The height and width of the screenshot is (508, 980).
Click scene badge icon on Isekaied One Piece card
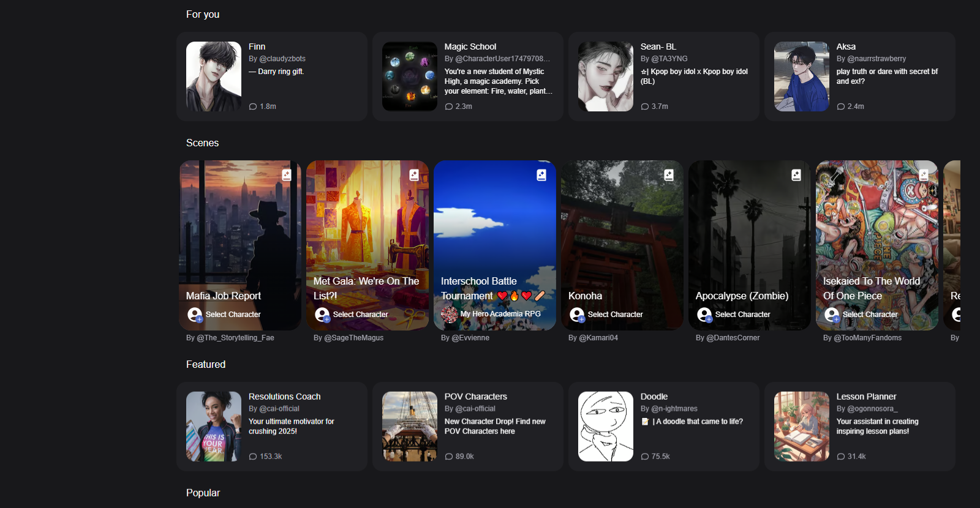[x=924, y=175]
